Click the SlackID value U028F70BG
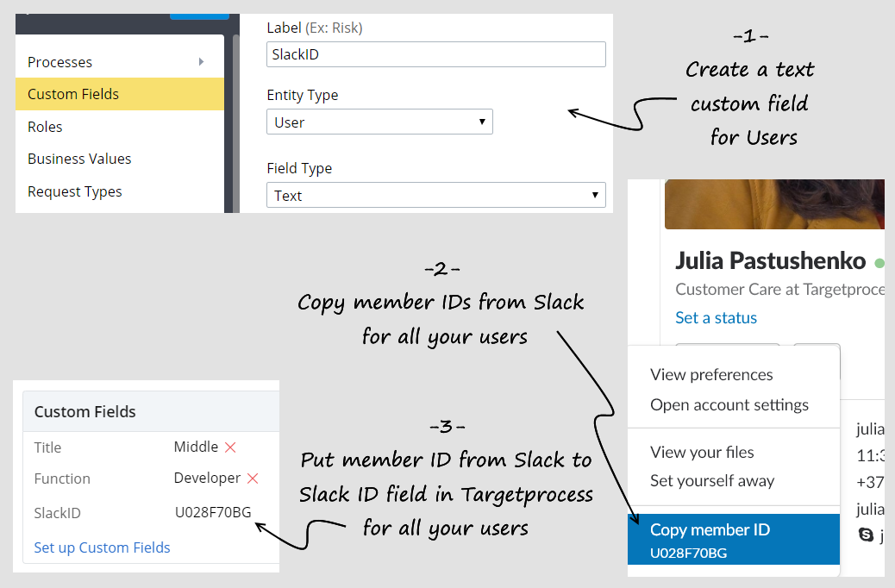The image size is (895, 588). (x=213, y=512)
